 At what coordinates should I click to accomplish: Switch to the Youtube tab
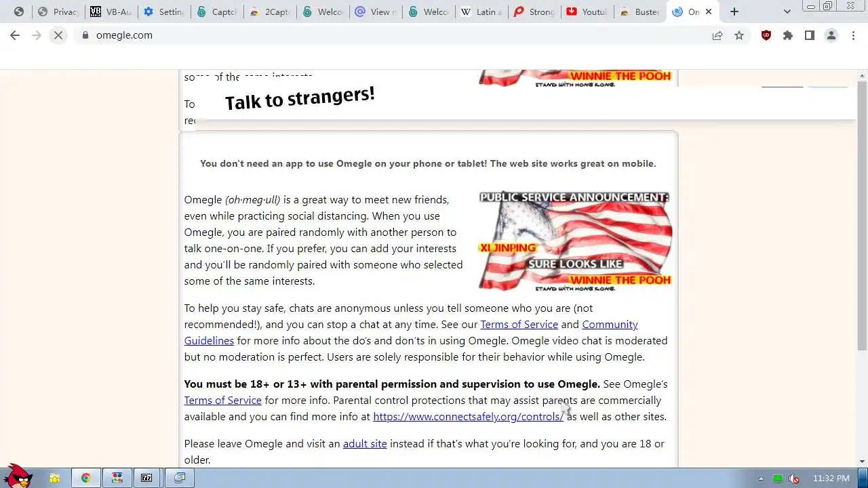[587, 12]
